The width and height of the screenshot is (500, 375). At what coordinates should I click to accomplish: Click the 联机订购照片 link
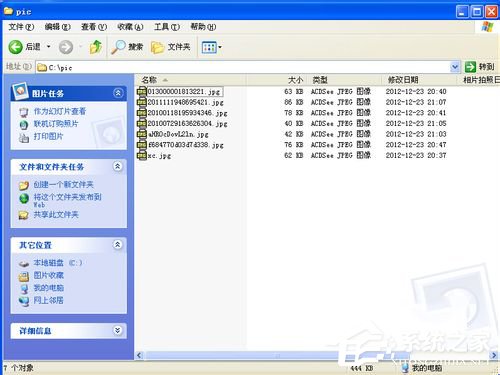point(56,124)
